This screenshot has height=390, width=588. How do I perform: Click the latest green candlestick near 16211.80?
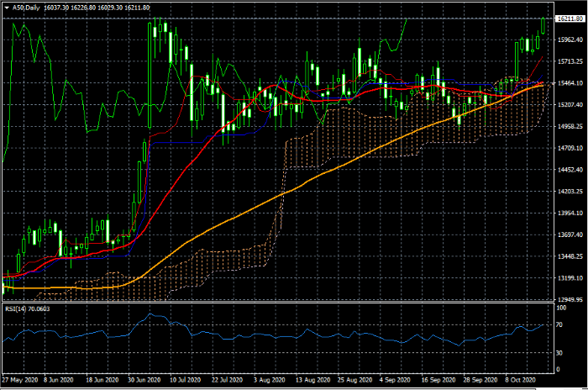point(543,26)
